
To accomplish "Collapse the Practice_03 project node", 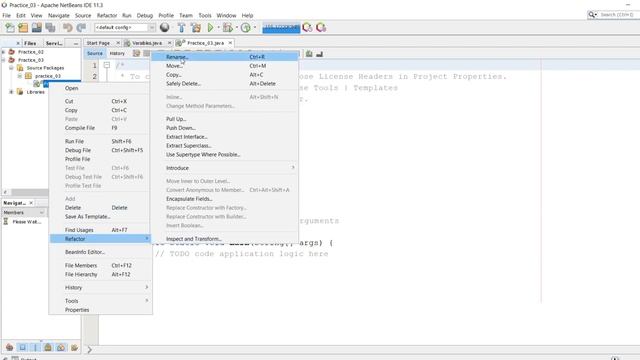I will point(4,60).
